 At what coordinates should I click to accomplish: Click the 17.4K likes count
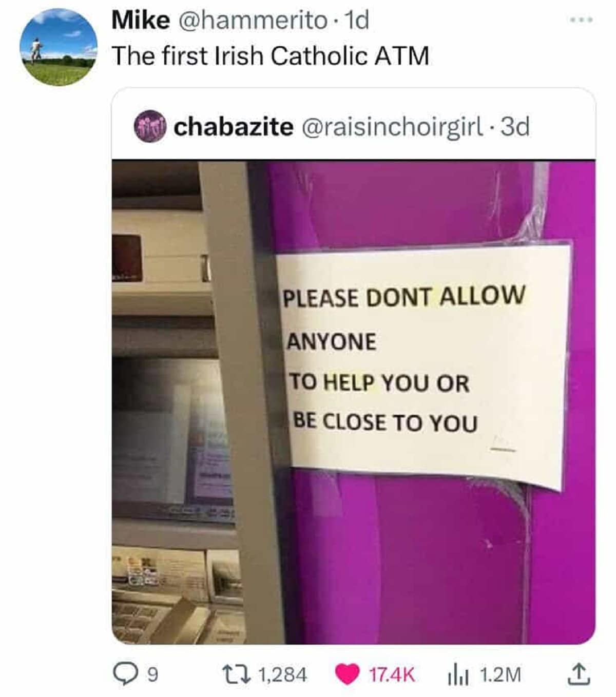point(392,674)
